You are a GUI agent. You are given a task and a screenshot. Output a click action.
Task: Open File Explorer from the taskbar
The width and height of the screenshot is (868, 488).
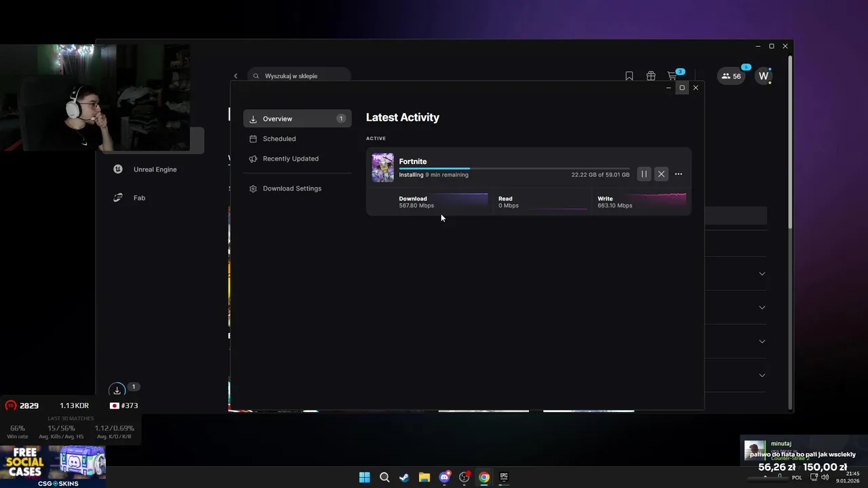click(x=424, y=477)
